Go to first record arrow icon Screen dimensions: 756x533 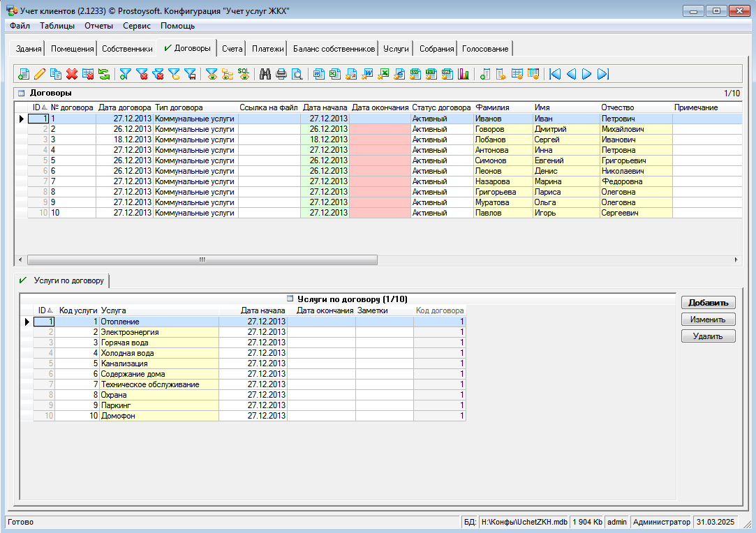coord(555,74)
